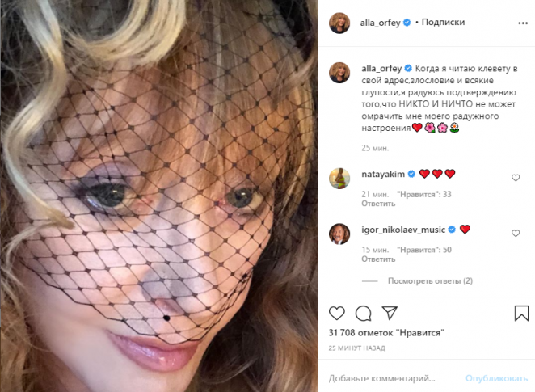Expand replies via Посмотреть ответы (2)

tap(430, 281)
